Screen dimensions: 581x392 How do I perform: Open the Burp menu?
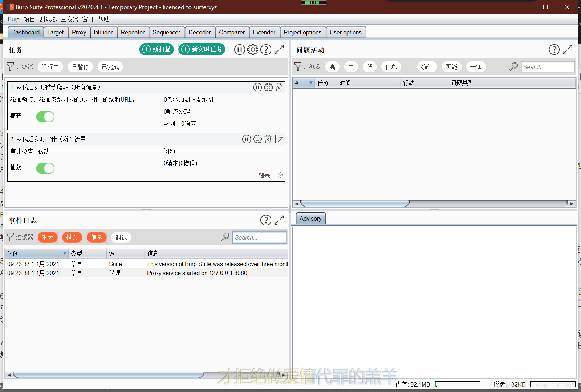coord(13,19)
